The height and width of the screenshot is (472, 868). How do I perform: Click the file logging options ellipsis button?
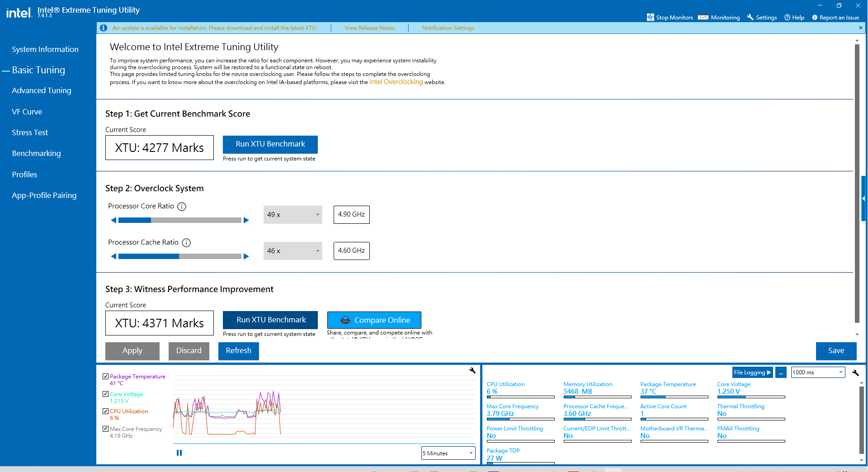pos(781,373)
